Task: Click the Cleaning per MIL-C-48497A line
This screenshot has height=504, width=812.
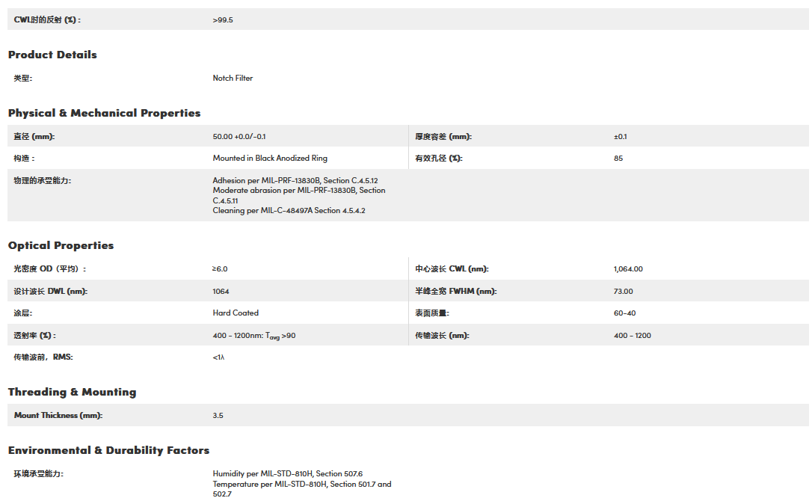Action: (x=289, y=210)
